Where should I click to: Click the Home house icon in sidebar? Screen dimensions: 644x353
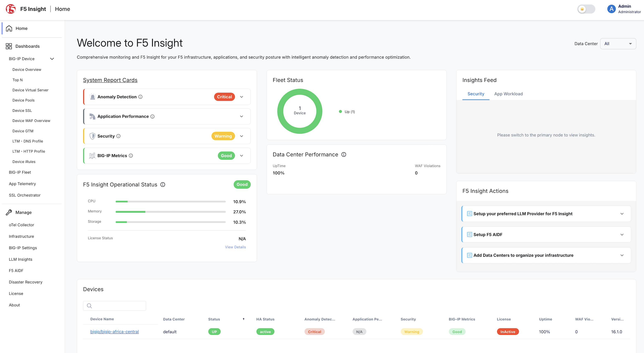[9, 29]
